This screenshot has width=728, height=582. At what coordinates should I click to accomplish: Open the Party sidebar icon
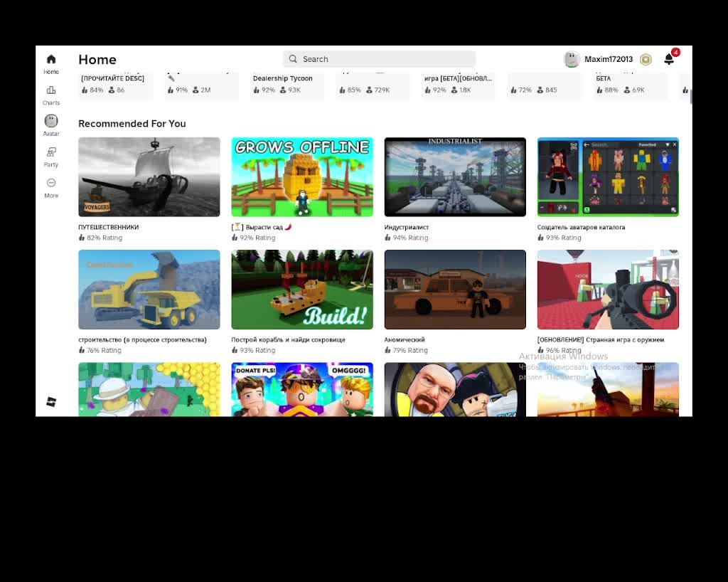[x=51, y=157]
